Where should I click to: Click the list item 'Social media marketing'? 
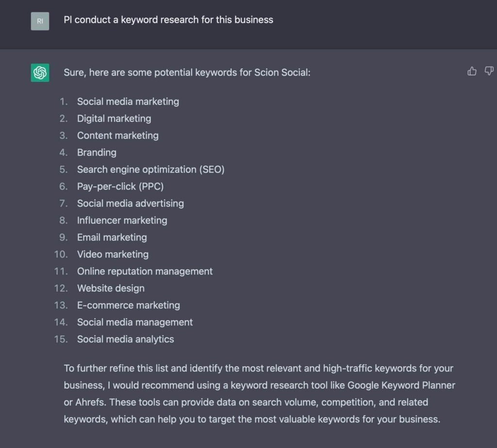pyautogui.click(x=128, y=102)
